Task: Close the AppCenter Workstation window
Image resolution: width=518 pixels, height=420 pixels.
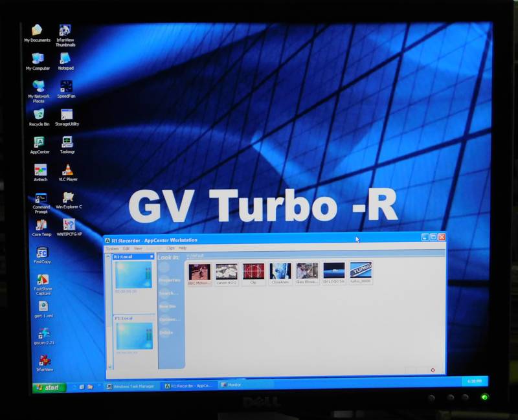Action: coord(442,237)
